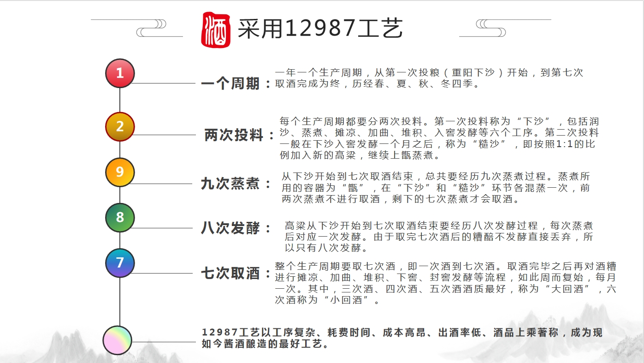
Task: Select the heading 两次投料
Action: (x=234, y=136)
